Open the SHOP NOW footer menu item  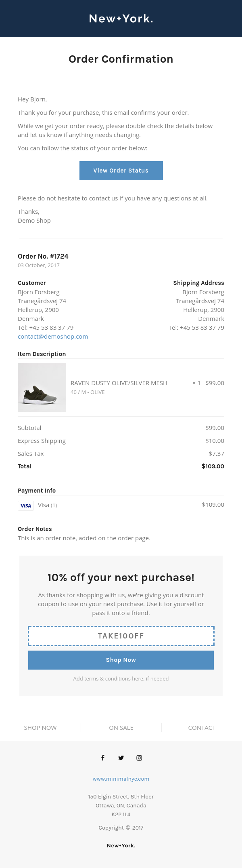point(40,727)
